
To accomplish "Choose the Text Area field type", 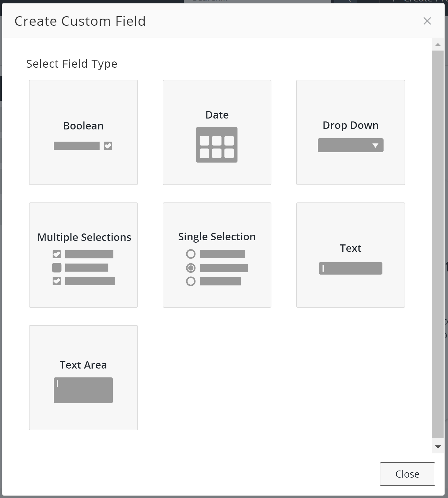I will click(x=83, y=378).
